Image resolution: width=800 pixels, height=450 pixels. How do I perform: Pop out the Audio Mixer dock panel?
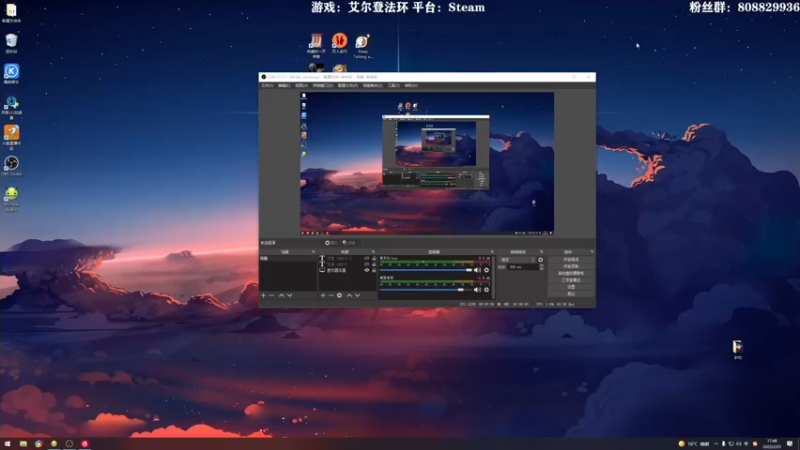point(492,252)
